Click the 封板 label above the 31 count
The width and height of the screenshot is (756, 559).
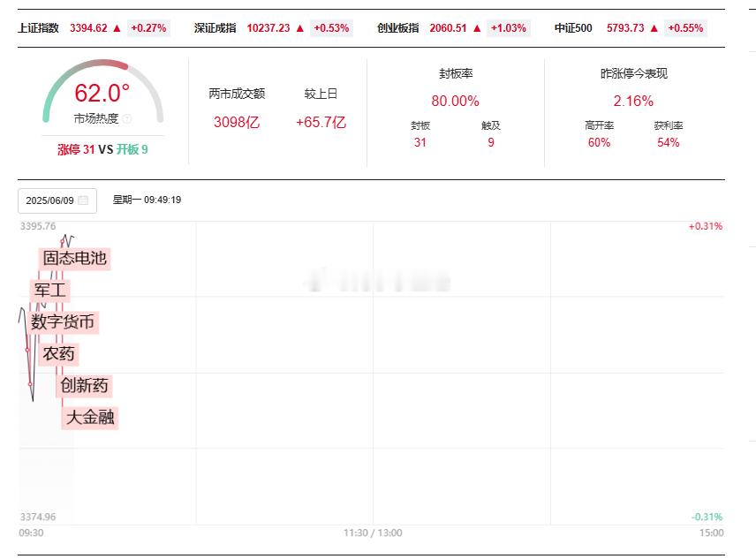point(420,125)
